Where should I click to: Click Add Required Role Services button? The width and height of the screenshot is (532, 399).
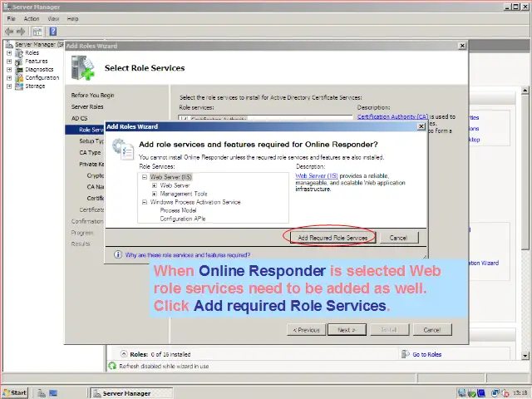(x=332, y=238)
